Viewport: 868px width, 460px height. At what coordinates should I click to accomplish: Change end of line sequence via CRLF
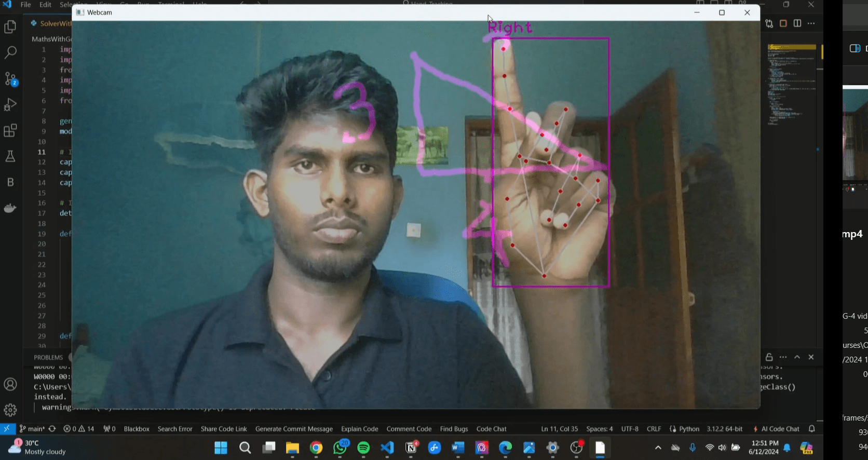654,429
